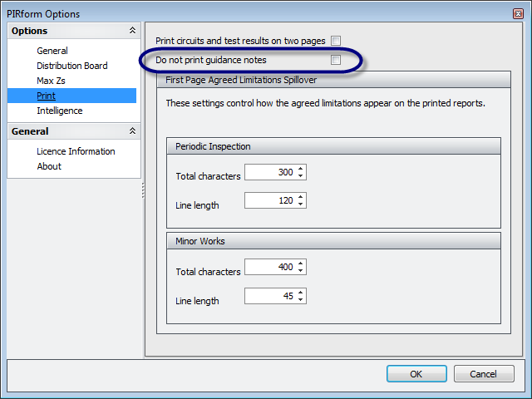Collapse the General section chevron
The height and width of the screenshot is (399, 532).
tap(131, 131)
